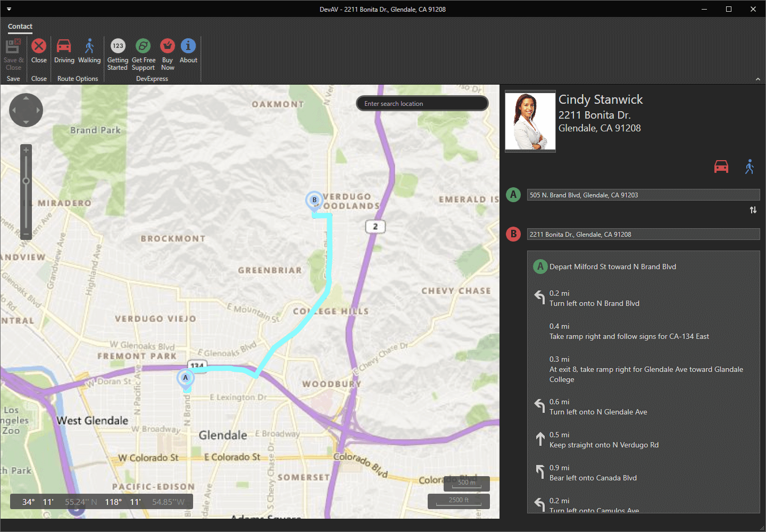
Task: Click the map's compass pan control
Action: [x=26, y=110]
